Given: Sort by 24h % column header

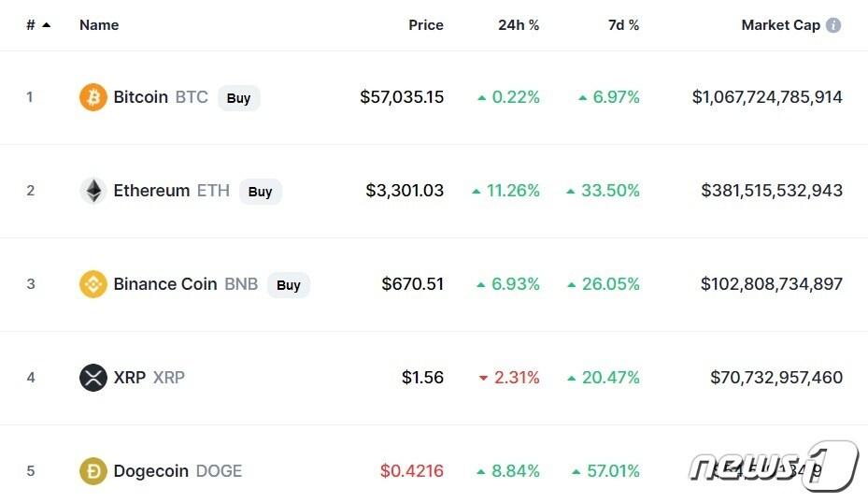Looking at the screenshot, I should point(519,25).
